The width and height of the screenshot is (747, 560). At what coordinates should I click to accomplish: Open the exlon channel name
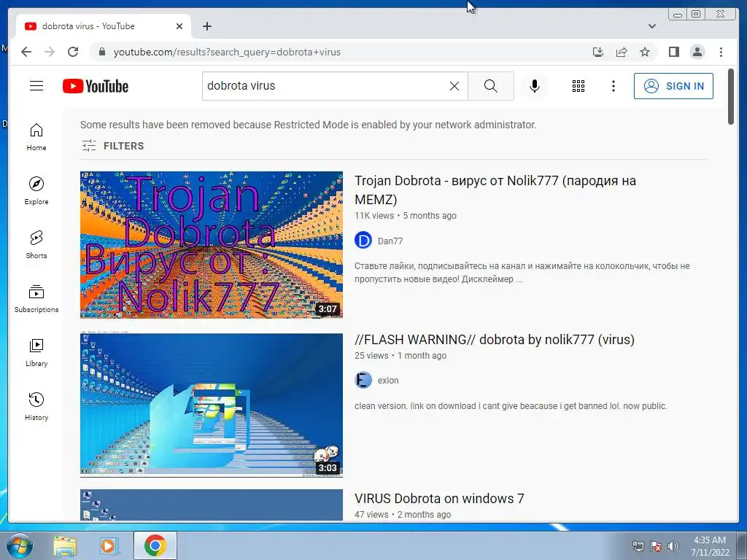[x=388, y=381]
